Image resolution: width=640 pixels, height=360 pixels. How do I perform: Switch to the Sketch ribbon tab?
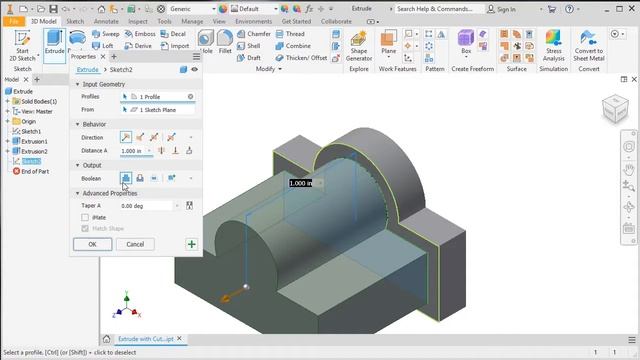[x=75, y=21]
